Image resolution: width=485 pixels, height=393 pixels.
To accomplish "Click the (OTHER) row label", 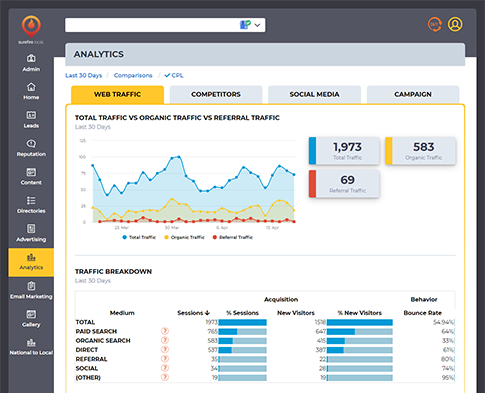I will coord(88,378).
